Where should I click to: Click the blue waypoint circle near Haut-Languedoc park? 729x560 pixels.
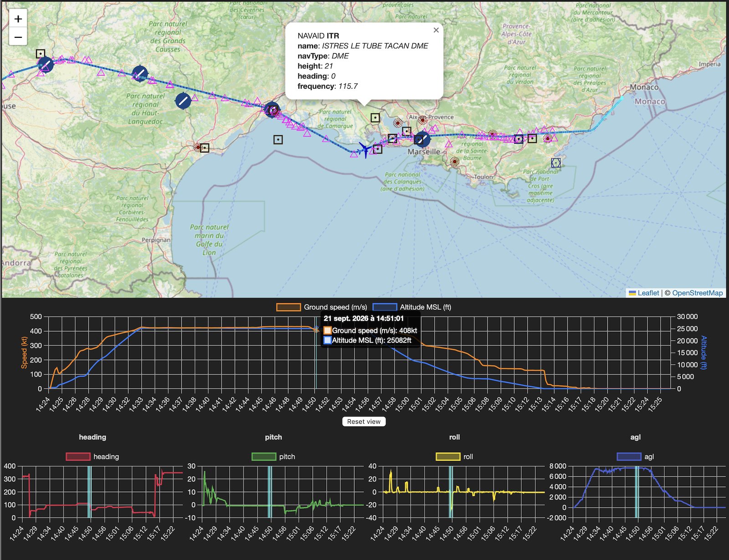[183, 101]
